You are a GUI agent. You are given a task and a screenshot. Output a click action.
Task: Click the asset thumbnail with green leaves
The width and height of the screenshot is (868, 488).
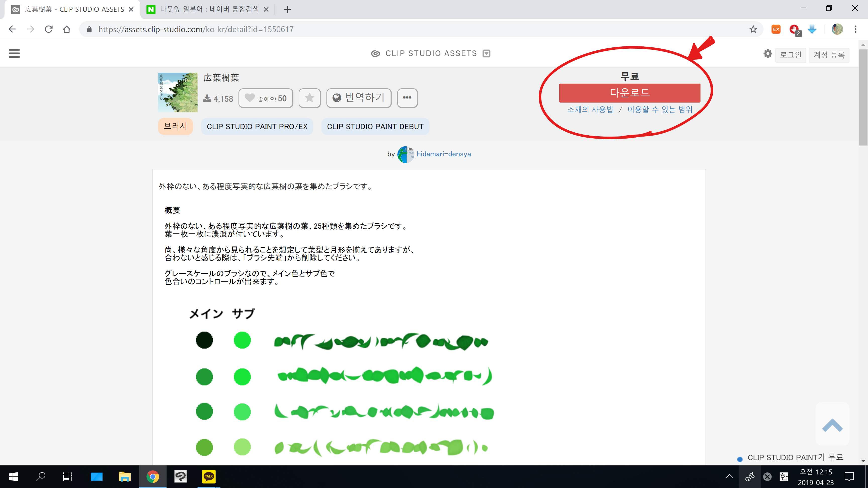(x=178, y=92)
